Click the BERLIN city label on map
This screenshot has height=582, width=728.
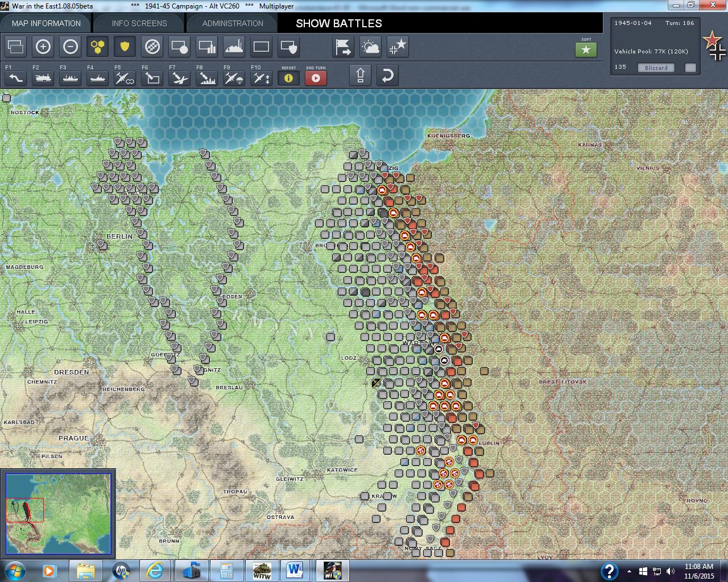[x=119, y=236]
